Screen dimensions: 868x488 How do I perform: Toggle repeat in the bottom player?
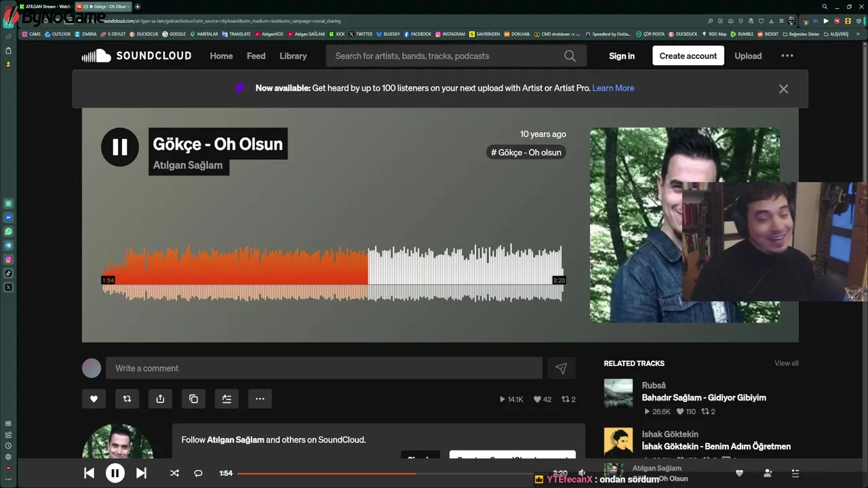(x=198, y=473)
